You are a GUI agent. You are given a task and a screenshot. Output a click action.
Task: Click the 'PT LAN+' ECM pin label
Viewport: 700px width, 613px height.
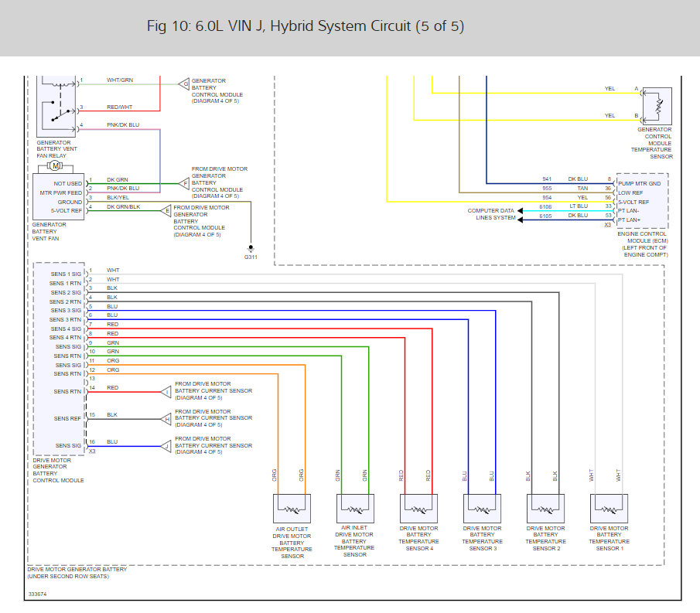tap(629, 220)
